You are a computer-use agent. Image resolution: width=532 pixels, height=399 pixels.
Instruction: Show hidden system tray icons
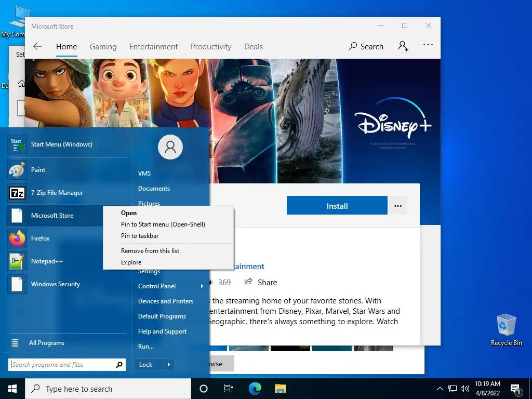point(440,389)
